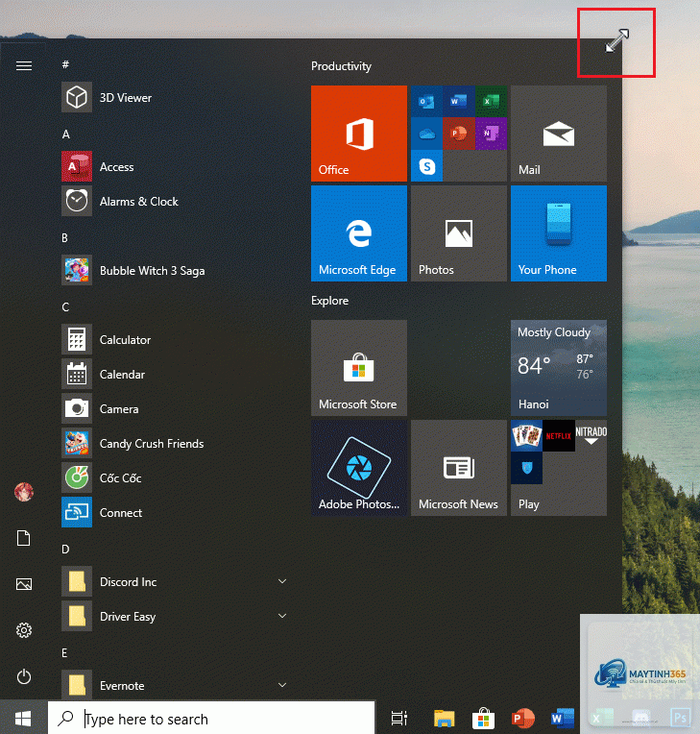Click the letter C section header
This screenshot has width=700, height=734.
(65, 307)
